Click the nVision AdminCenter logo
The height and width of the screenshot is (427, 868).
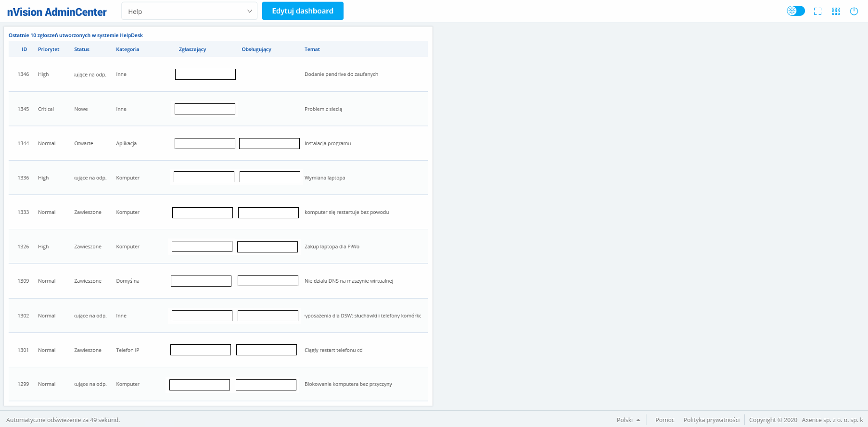(57, 12)
